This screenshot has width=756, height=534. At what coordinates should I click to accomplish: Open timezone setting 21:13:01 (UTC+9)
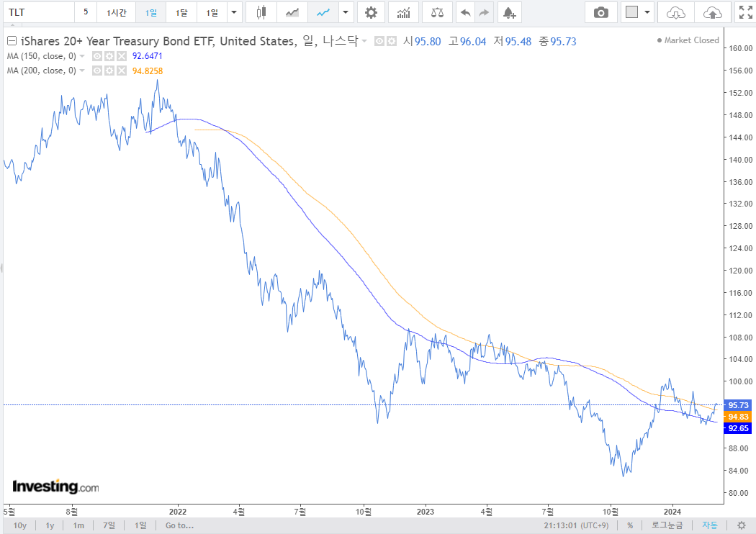(576, 525)
